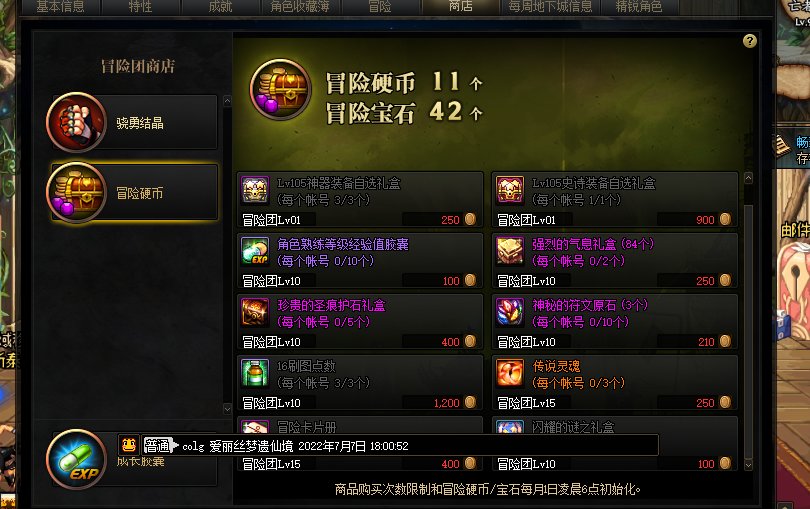Click the Lv105神器装备自选礼盒 item icon
This screenshot has height=509, width=810.
pos(255,190)
